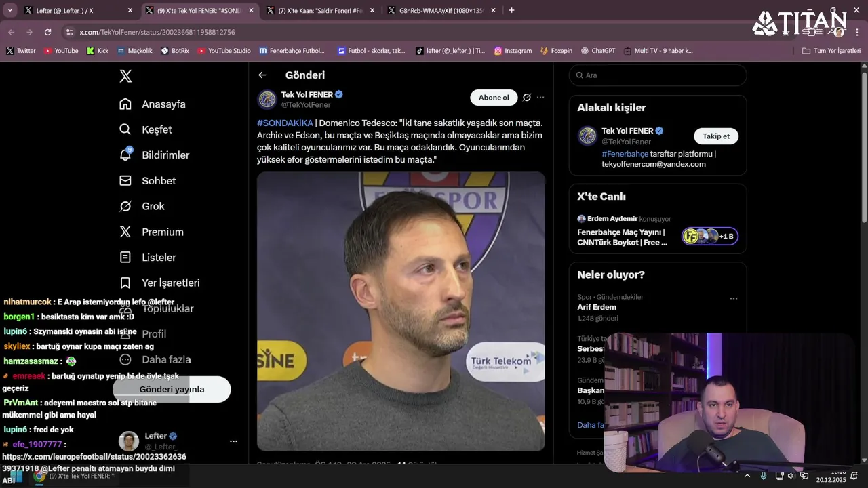Click the back arrow next to Gönderi
This screenshot has height=488, width=868.
click(x=262, y=75)
